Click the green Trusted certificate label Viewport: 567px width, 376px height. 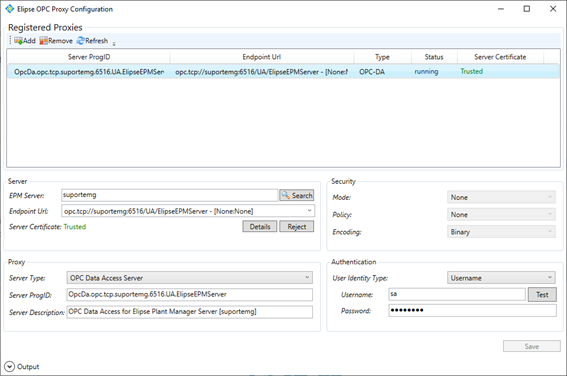(75, 227)
